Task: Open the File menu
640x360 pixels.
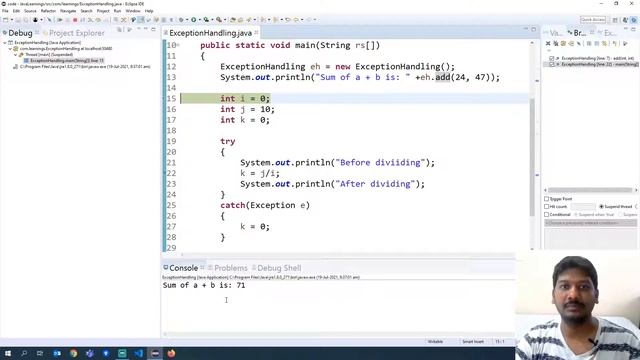Action: (5, 11)
